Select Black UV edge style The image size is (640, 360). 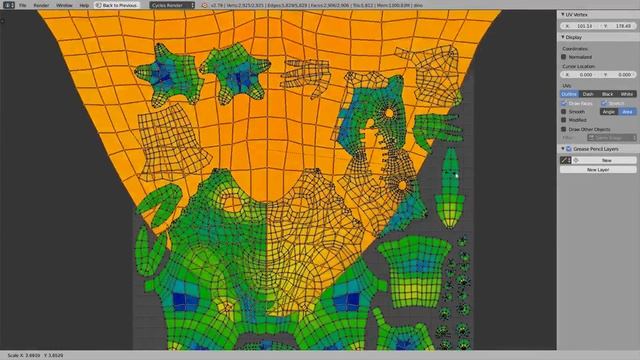coord(607,94)
